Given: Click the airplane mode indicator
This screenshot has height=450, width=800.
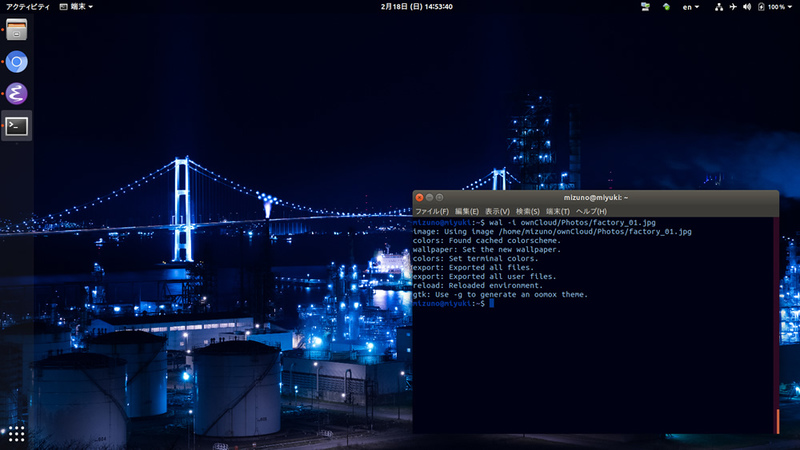Looking at the screenshot, I should [x=733, y=7].
